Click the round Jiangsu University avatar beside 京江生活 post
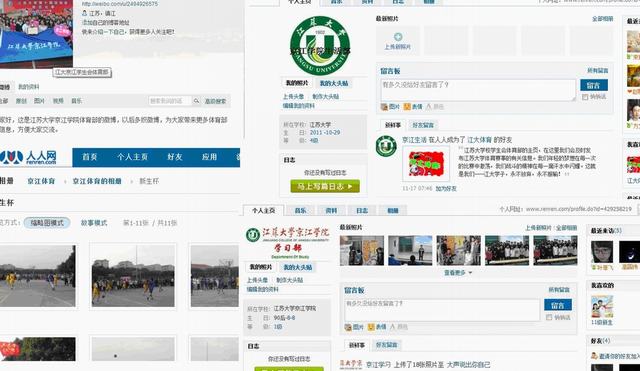Image resolution: width=640 pixels, height=371 pixels. 386,146
